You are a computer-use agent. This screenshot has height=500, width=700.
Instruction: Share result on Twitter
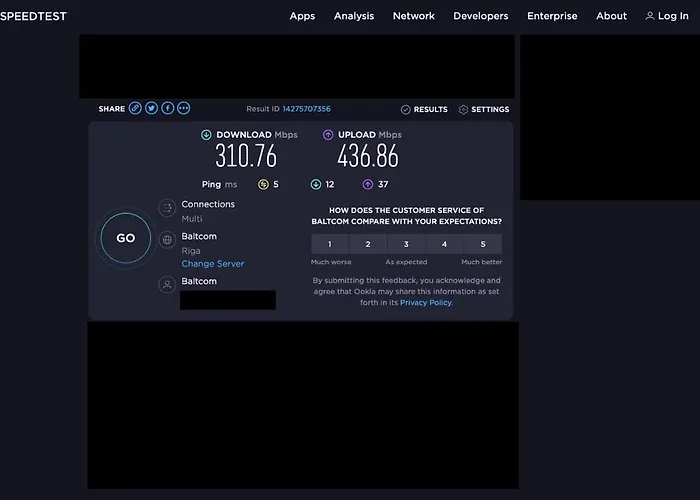pyautogui.click(x=151, y=109)
